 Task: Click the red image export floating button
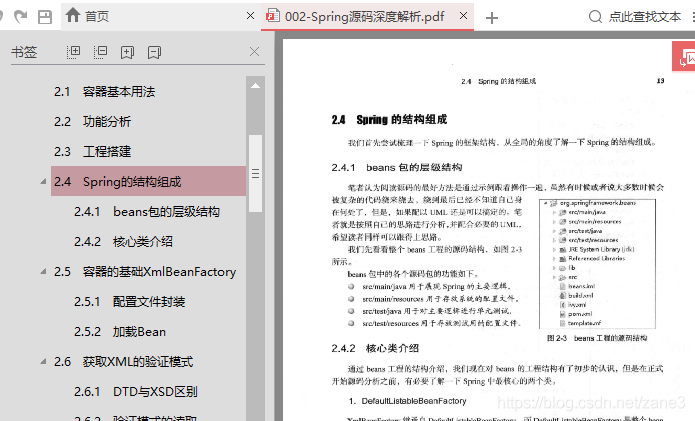pyautogui.click(x=684, y=56)
